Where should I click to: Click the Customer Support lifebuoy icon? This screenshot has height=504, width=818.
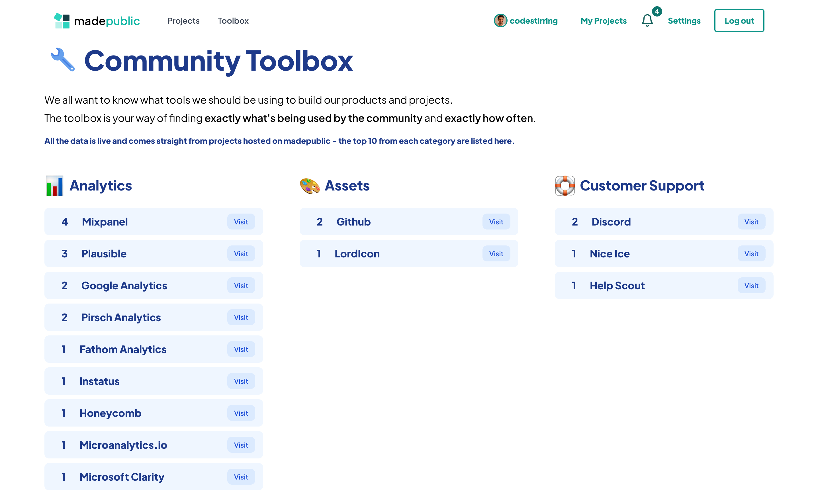click(x=565, y=186)
